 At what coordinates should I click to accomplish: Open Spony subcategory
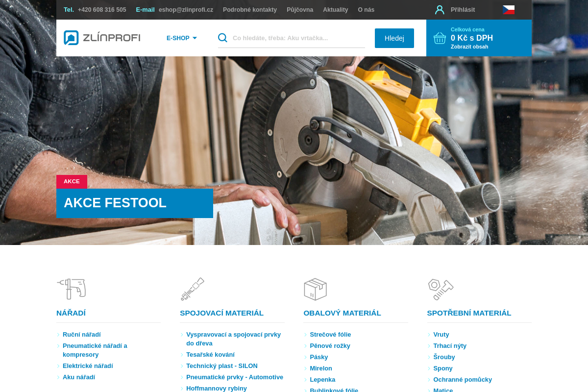tap(443, 368)
